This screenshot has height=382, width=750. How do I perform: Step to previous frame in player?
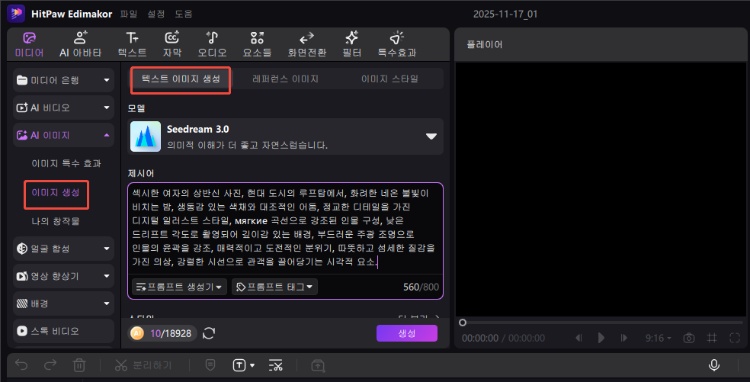579,338
